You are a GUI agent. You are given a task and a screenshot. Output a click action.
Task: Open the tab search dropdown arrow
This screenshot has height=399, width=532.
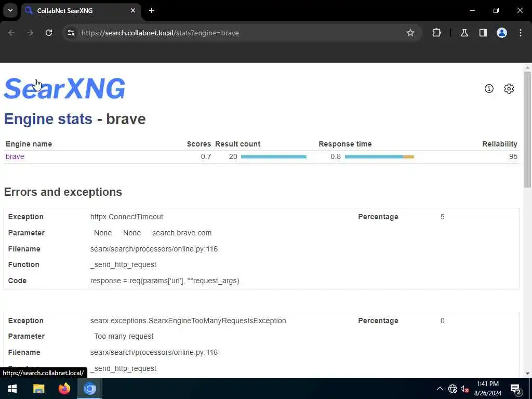[10, 10]
